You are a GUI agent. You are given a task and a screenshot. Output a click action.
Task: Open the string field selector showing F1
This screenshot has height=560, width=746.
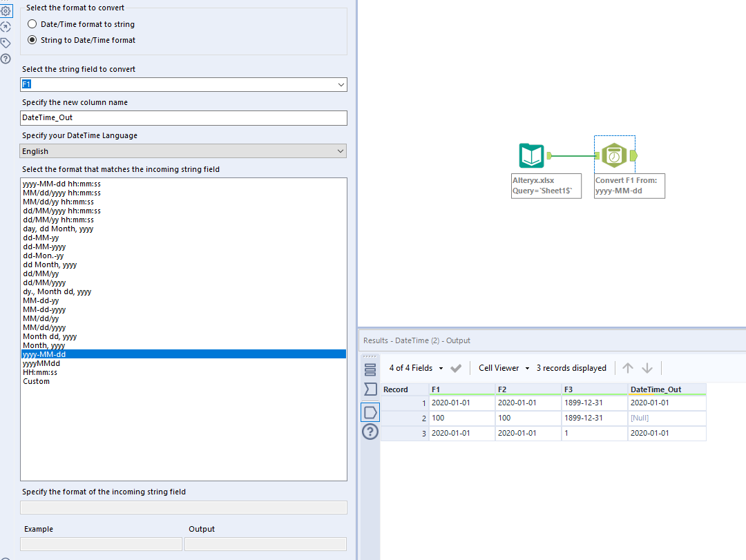click(x=183, y=84)
